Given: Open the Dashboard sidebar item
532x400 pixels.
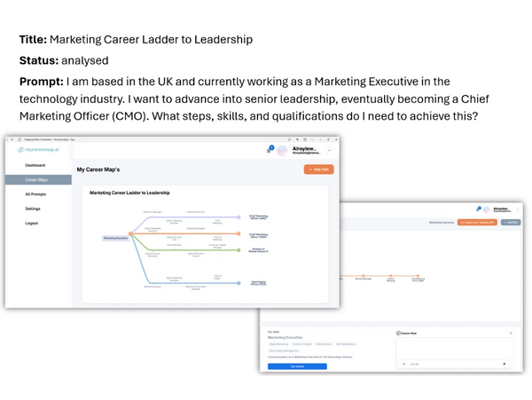Looking at the screenshot, I should (35, 165).
